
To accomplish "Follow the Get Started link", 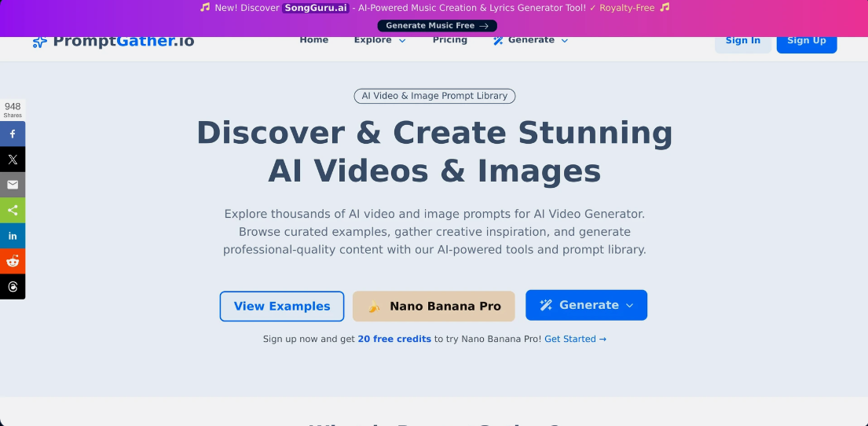I will click(x=575, y=339).
